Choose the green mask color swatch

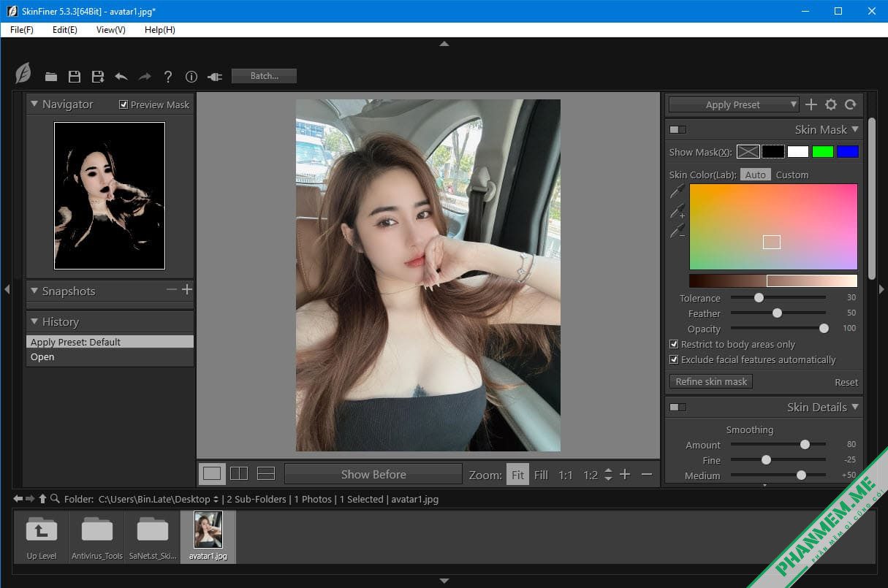pyautogui.click(x=823, y=151)
